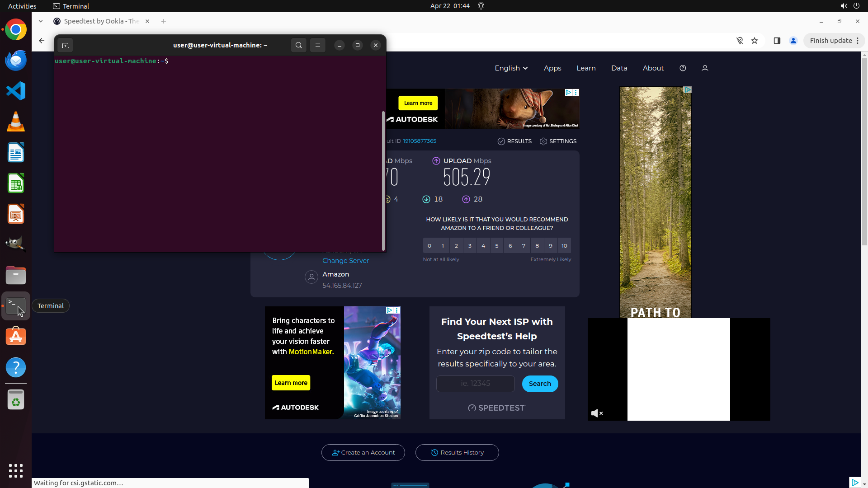868x488 pixels.
Task: Click the Results History button
Action: tap(457, 452)
